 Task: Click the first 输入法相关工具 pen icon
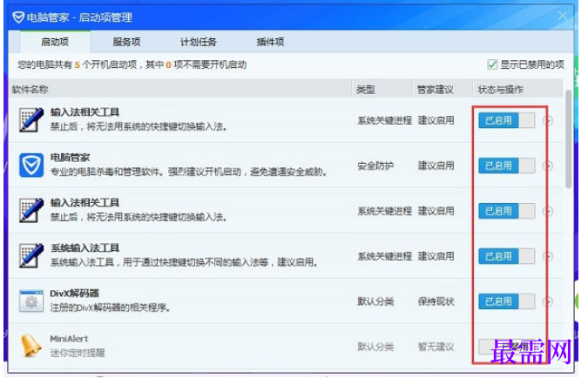point(30,119)
